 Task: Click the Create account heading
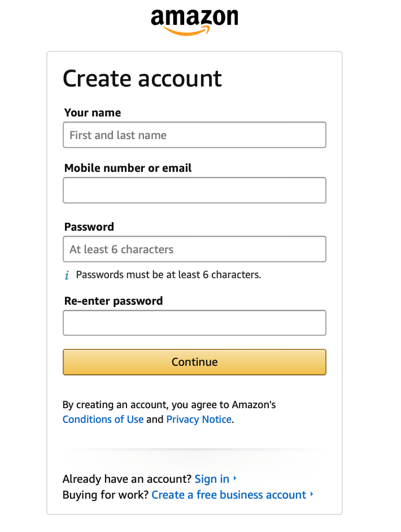[x=142, y=79]
